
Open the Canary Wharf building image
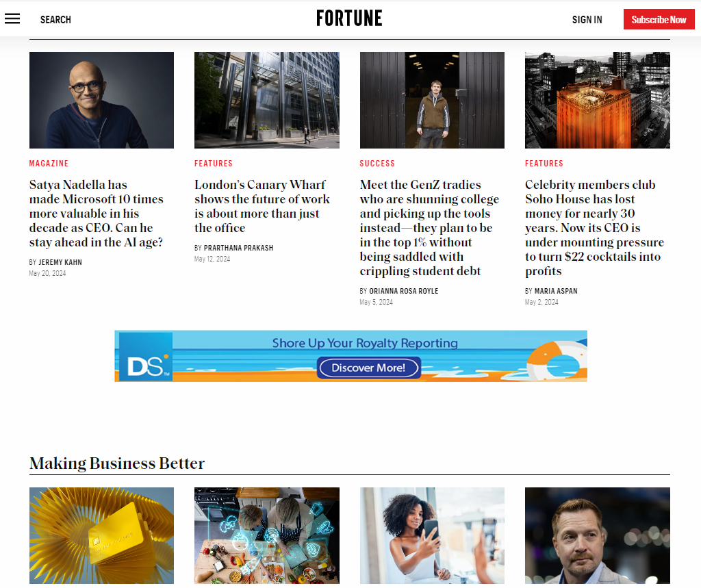point(266,100)
